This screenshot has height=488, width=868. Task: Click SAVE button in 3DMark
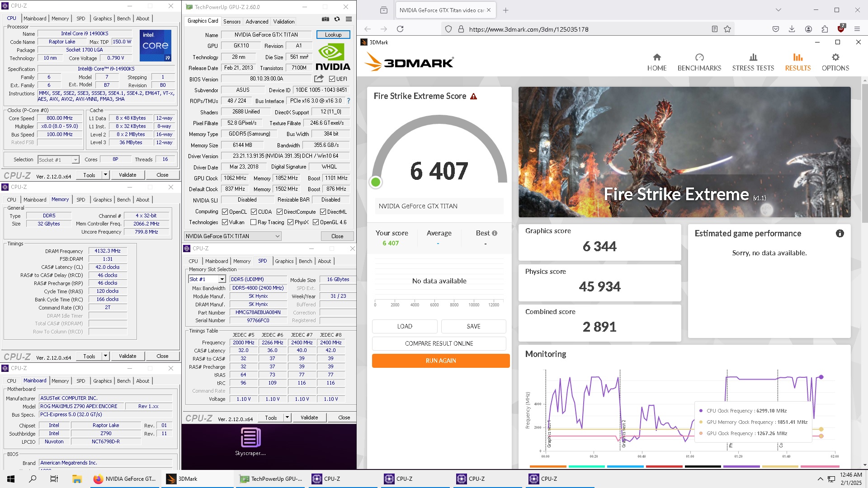[473, 326]
